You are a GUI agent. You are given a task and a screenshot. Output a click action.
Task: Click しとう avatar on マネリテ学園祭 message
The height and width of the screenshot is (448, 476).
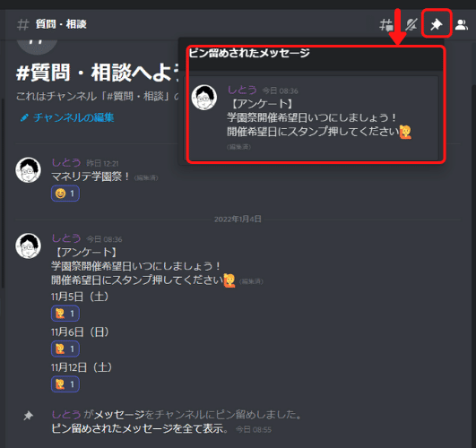[x=28, y=170]
